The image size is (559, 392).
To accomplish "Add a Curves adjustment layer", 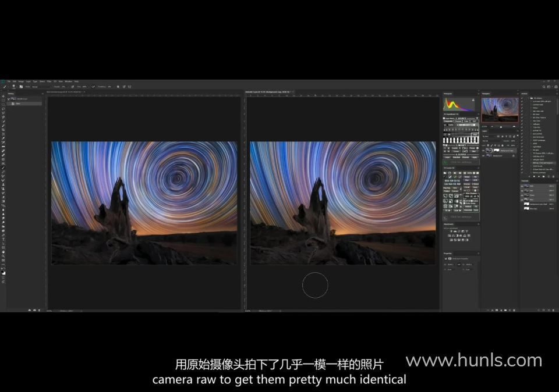I will pos(459,231).
